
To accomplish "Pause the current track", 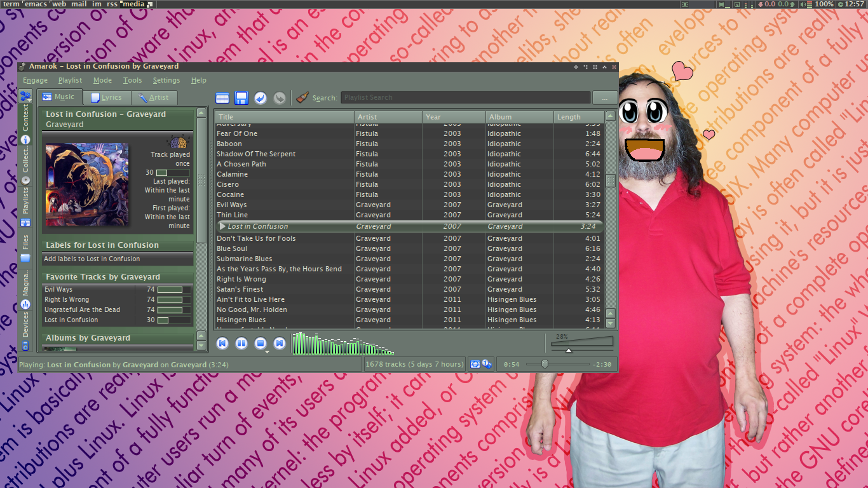I will [241, 344].
